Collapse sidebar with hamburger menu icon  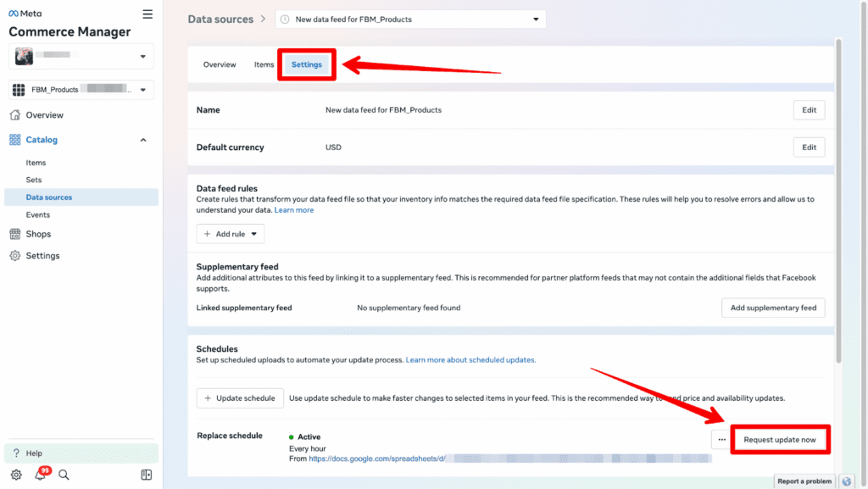[x=147, y=14]
